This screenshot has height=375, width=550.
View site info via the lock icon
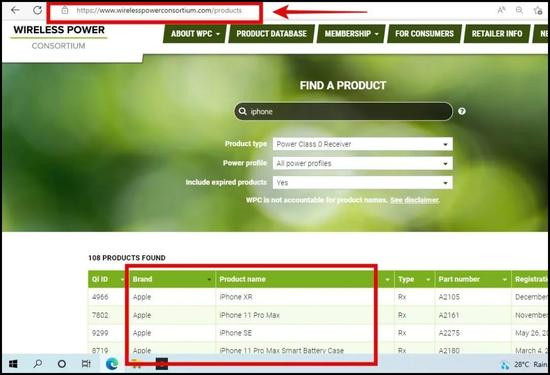click(65, 10)
